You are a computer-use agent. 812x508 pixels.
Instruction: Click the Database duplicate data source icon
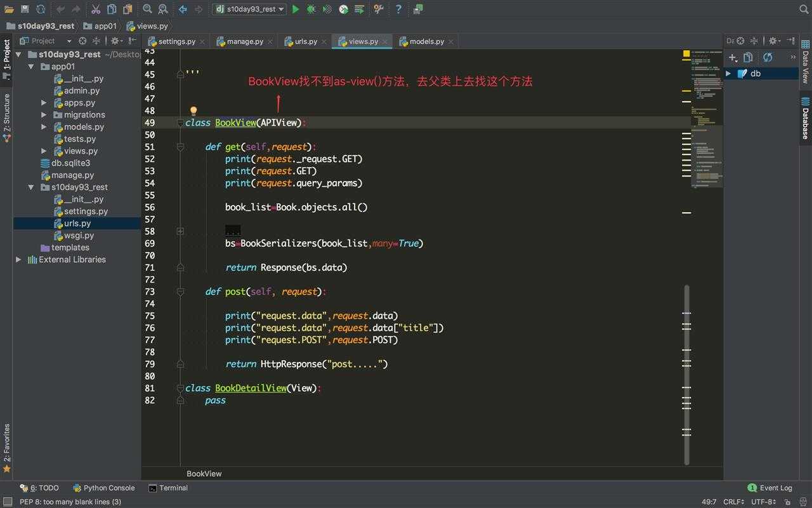(748, 57)
